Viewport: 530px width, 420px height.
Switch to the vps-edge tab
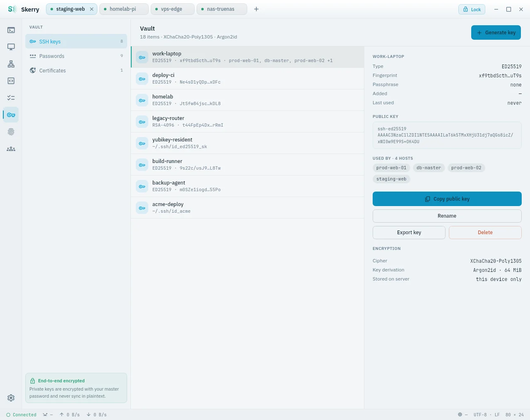173,9
